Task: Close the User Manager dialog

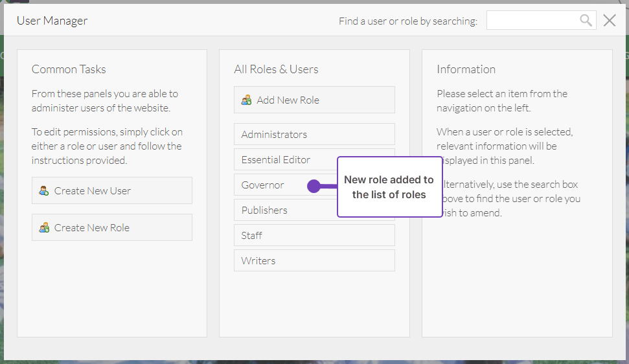Action: [610, 21]
